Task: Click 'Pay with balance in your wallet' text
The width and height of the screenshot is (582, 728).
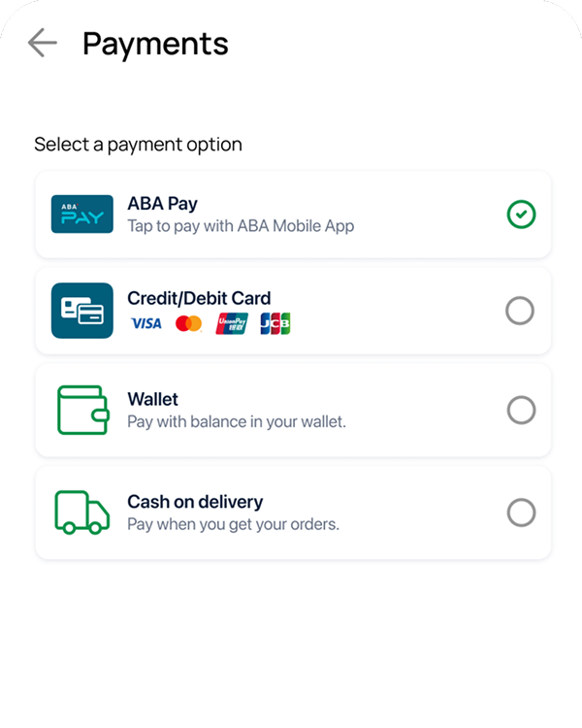Action: (237, 422)
